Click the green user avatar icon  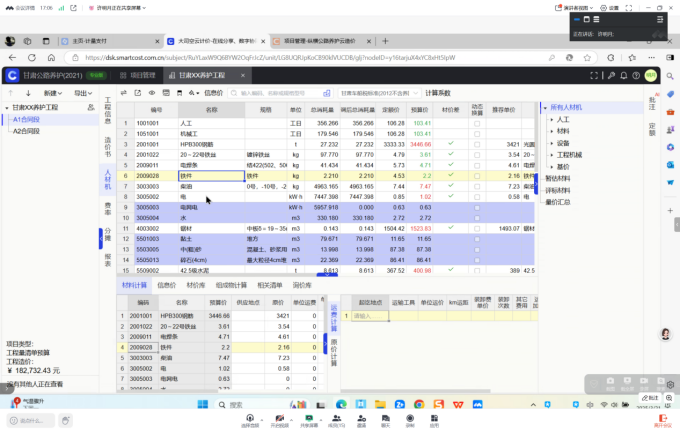(x=650, y=75)
